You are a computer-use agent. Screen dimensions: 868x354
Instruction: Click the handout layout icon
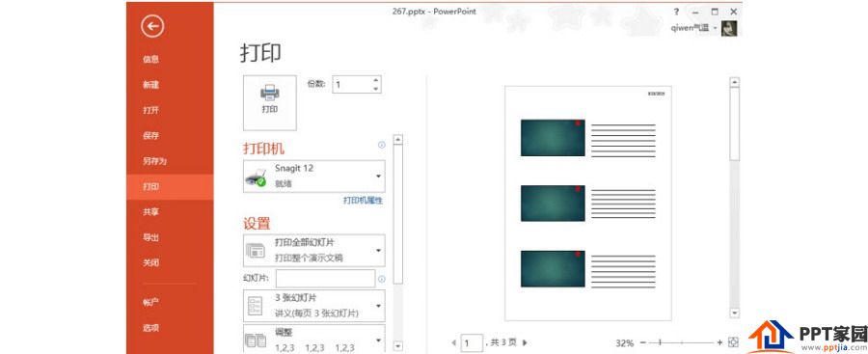pyautogui.click(x=256, y=306)
